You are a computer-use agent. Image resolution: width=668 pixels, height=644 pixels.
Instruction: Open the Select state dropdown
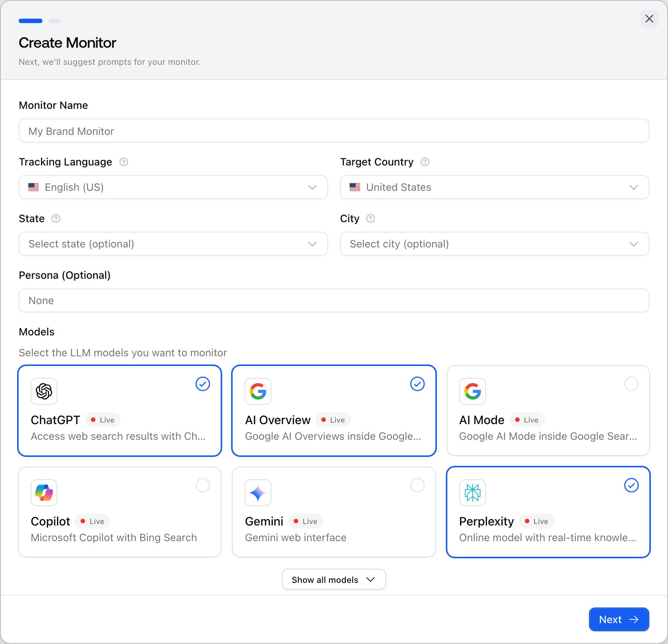click(x=173, y=244)
